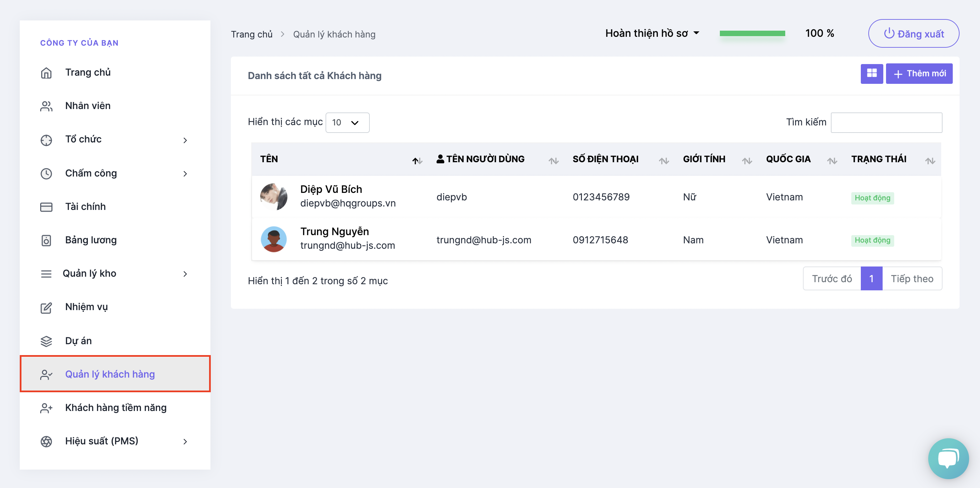Click the Chấm công clock icon
This screenshot has height=488, width=980.
point(46,173)
